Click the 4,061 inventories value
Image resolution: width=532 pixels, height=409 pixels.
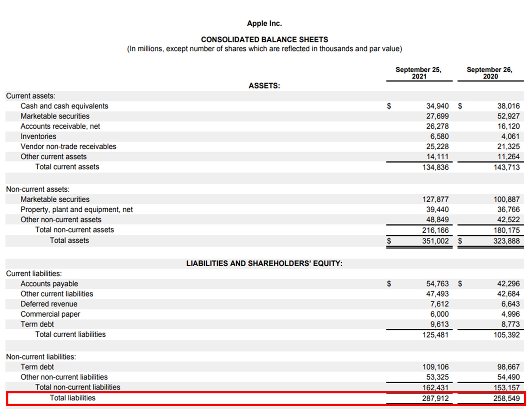coord(510,136)
